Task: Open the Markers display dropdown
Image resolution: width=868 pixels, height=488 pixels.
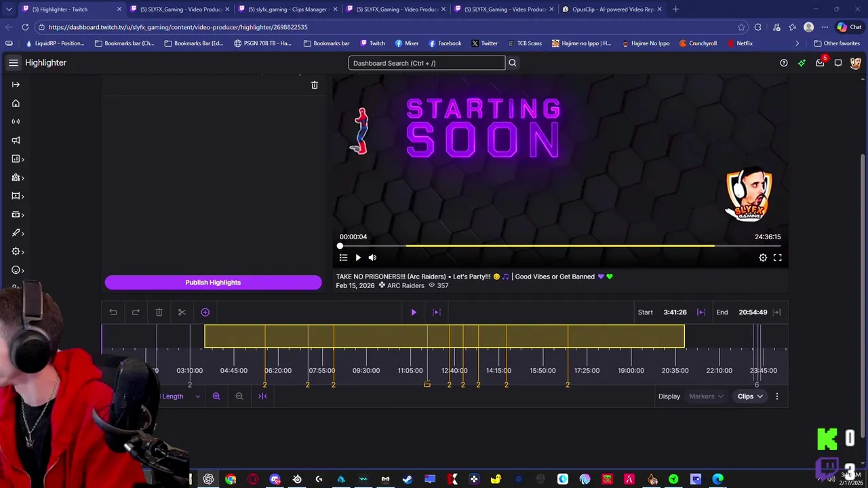Action: (x=706, y=396)
